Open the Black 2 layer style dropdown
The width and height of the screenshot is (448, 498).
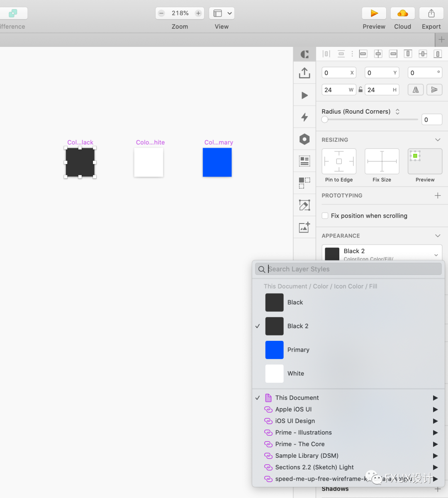click(x=382, y=253)
